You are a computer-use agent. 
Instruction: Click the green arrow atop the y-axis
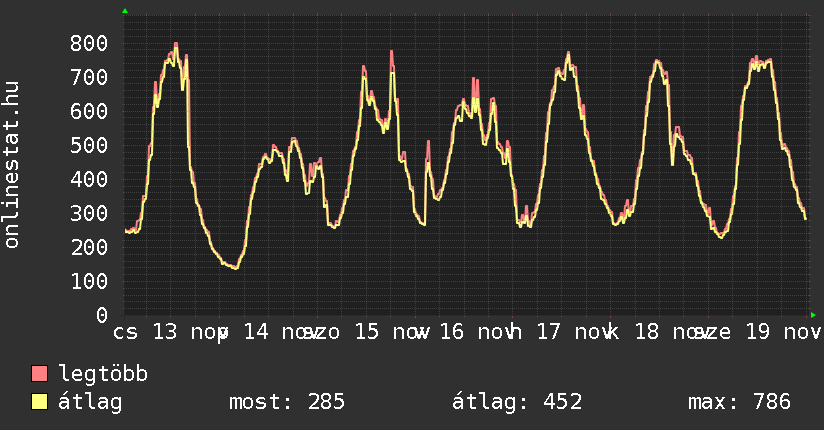(x=124, y=11)
